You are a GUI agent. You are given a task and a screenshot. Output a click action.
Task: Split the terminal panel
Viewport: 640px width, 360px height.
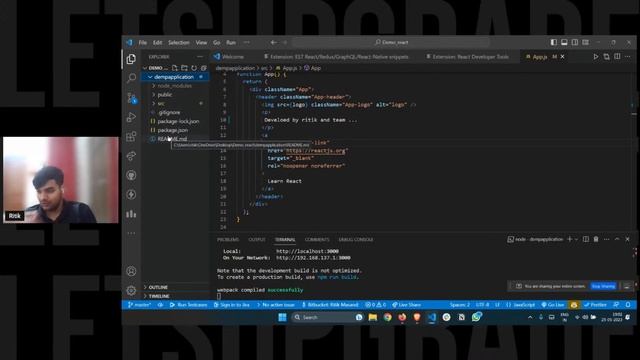point(586,239)
